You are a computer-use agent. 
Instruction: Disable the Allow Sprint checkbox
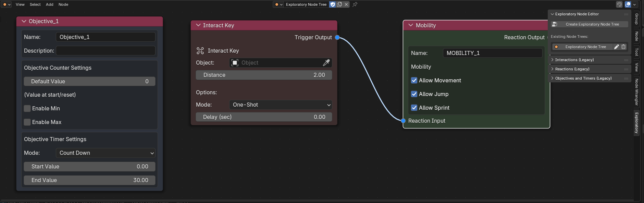tap(414, 108)
